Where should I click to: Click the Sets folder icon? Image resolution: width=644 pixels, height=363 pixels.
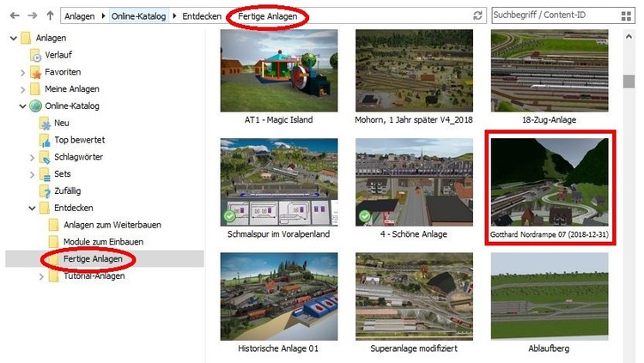click(x=45, y=174)
